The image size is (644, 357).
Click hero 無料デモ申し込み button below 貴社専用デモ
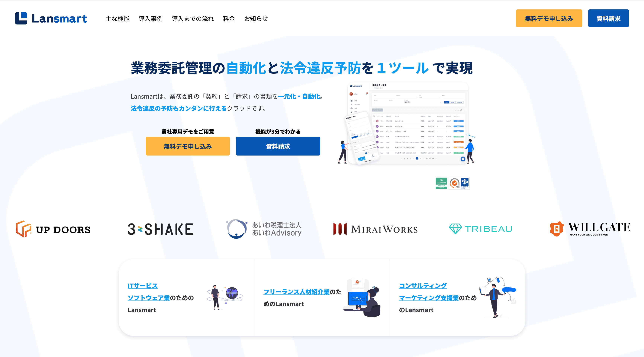point(188,146)
